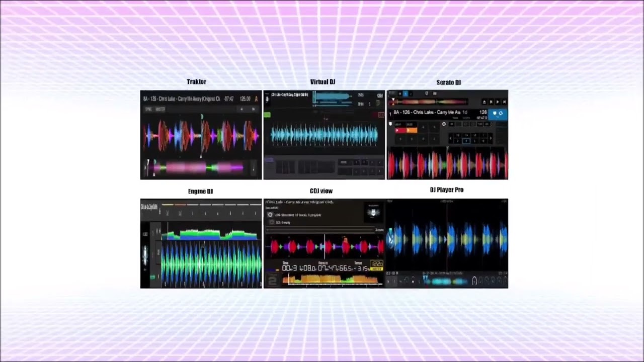Click the deck A letter in Traktor
This screenshot has width=644, height=362.
click(256, 99)
